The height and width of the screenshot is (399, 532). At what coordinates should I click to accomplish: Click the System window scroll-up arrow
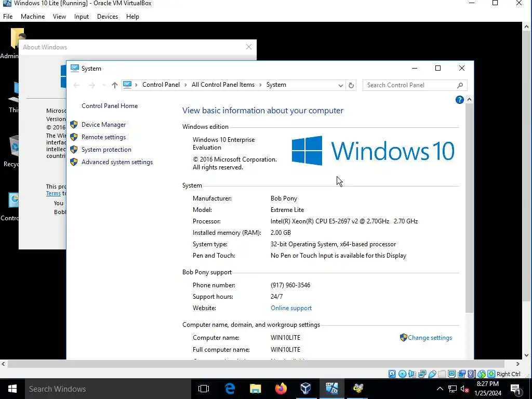(469, 99)
